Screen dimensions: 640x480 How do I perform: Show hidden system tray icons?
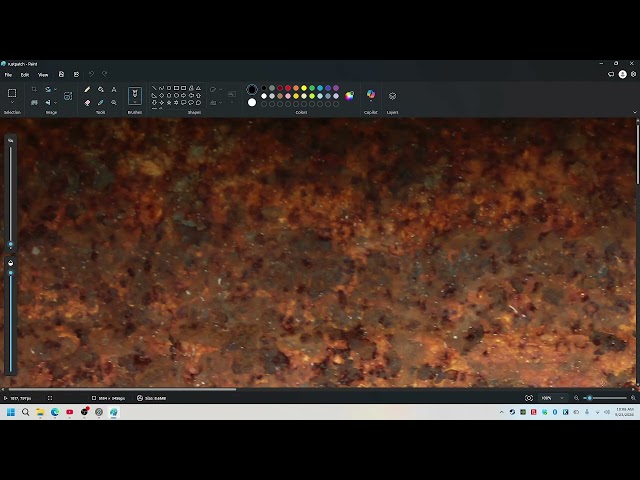coord(502,412)
